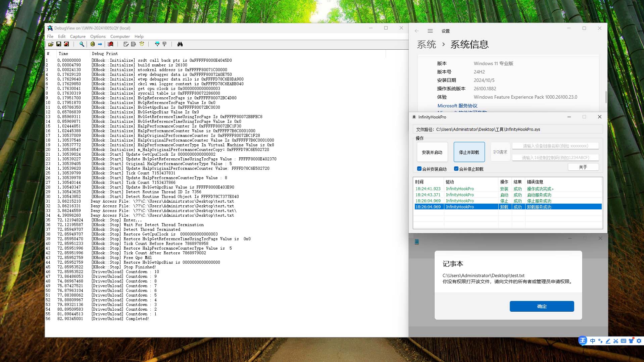Click the 系统 breadcrumb in Settings
Viewport: 644px width, 362px height.
[427, 44]
